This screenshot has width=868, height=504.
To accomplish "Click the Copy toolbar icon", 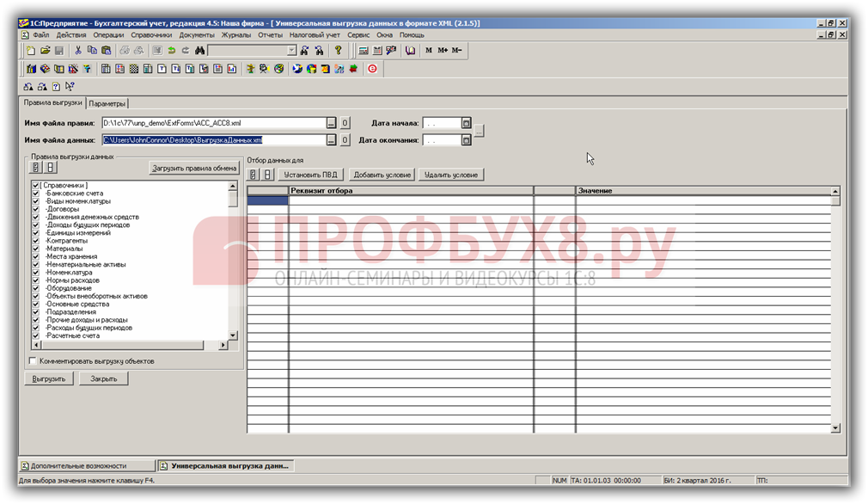I will 92,51.
